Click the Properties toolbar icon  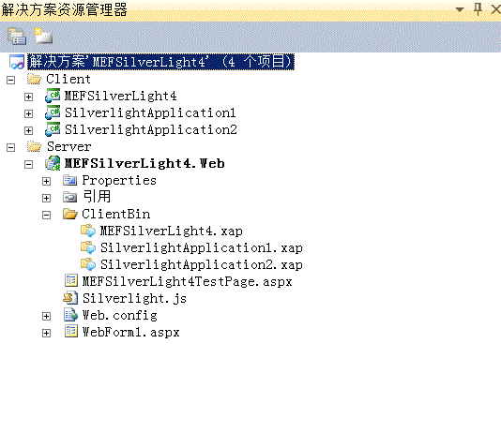click(17, 36)
